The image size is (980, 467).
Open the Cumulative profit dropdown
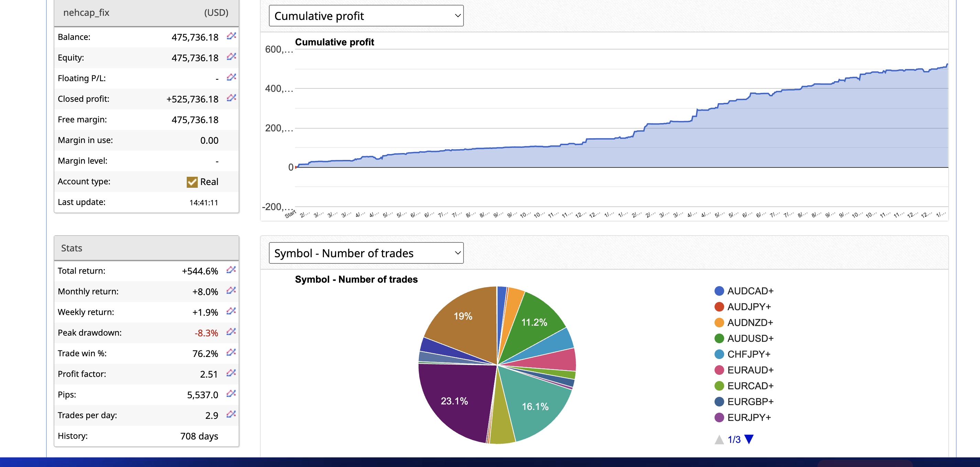366,16
